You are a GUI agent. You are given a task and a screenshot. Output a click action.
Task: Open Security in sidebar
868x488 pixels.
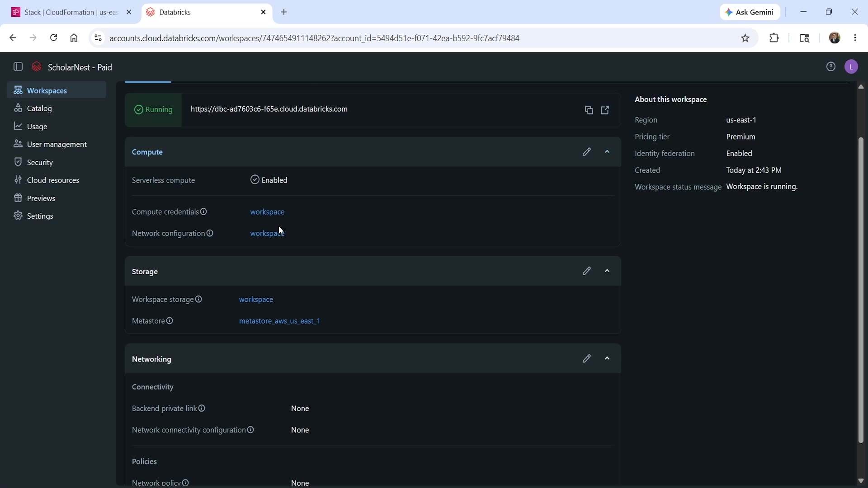(57, 162)
